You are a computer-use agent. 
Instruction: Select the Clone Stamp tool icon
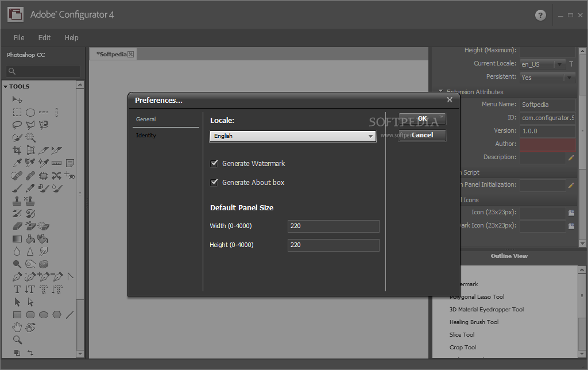click(17, 201)
